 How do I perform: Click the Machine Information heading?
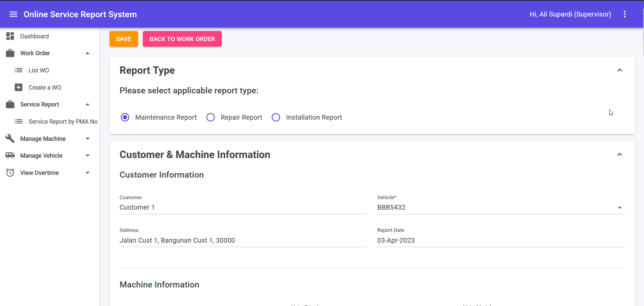pos(159,285)
